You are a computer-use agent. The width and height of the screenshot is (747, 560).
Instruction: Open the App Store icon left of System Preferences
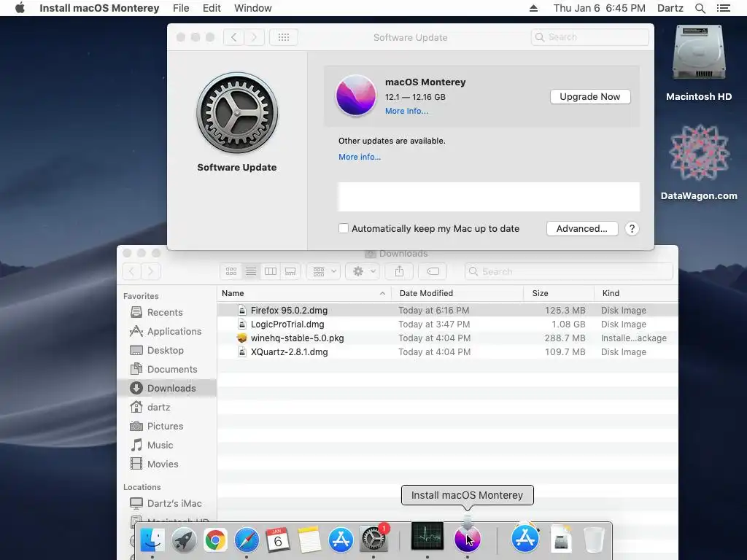click(x=341, y=540)
